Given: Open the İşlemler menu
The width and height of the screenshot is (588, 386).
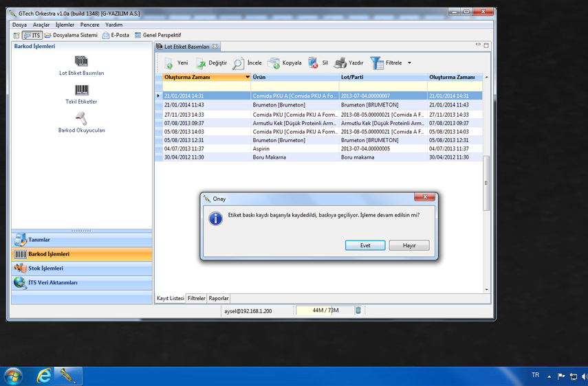Looking at the screenshot, I should [65, 25].
